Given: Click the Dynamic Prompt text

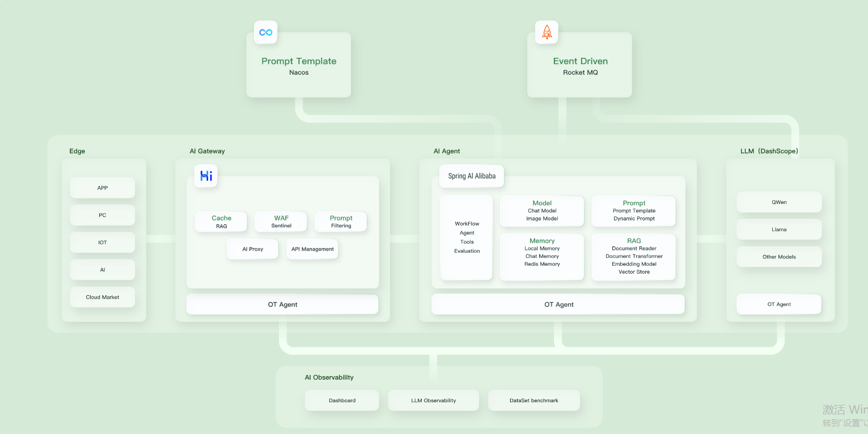Looking at the screenshot, I should [x=634, y=219].
